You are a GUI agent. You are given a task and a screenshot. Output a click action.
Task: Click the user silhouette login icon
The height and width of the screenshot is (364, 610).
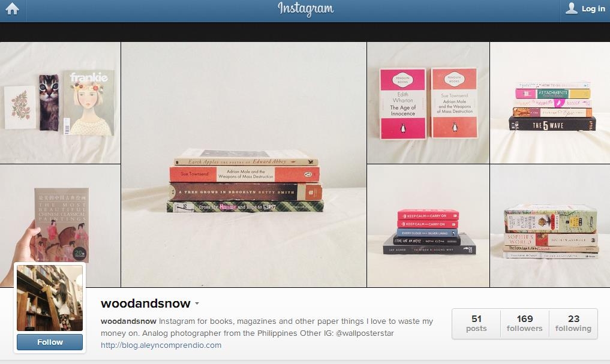pos(571,8)
